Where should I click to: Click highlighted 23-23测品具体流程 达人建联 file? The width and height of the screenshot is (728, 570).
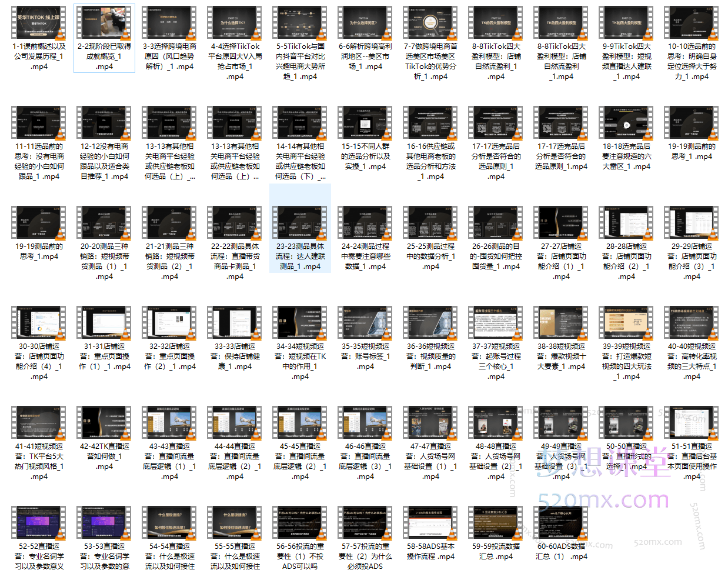point(300,224)
